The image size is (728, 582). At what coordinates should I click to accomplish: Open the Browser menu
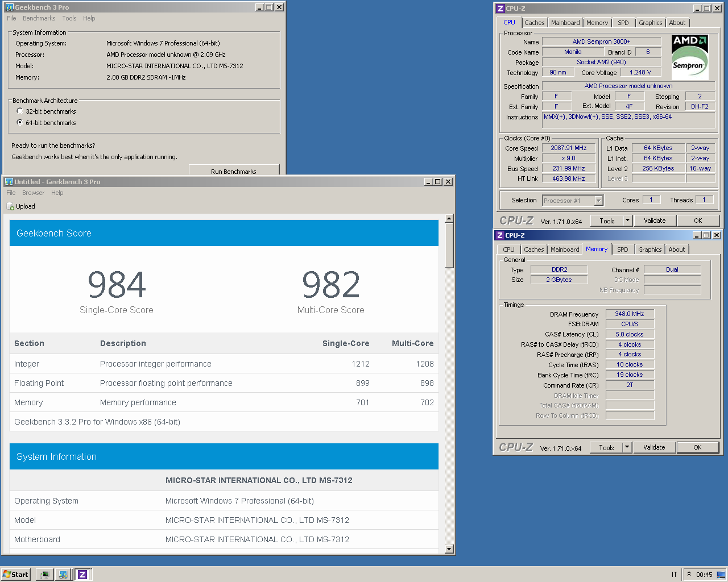[34, 193]
